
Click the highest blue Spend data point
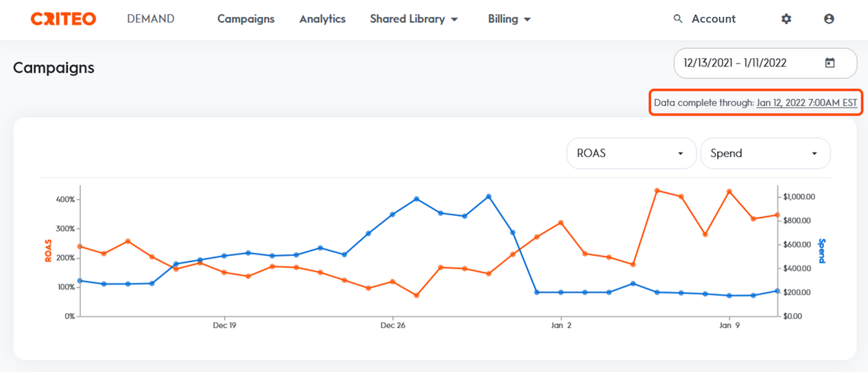point(488,197)
